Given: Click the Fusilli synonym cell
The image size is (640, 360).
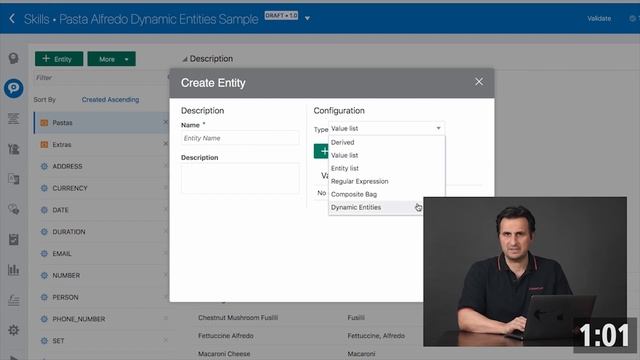Looking at the screenshot, I should click(x=356, y=318).
